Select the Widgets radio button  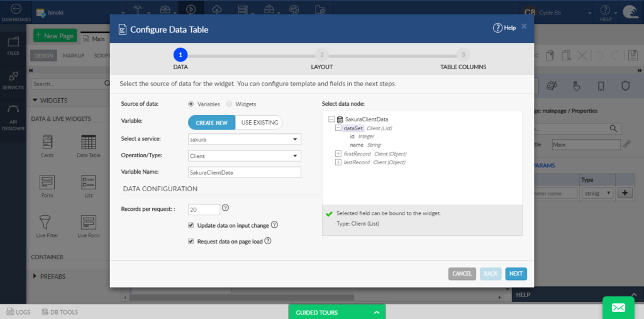tap(229, 104)
